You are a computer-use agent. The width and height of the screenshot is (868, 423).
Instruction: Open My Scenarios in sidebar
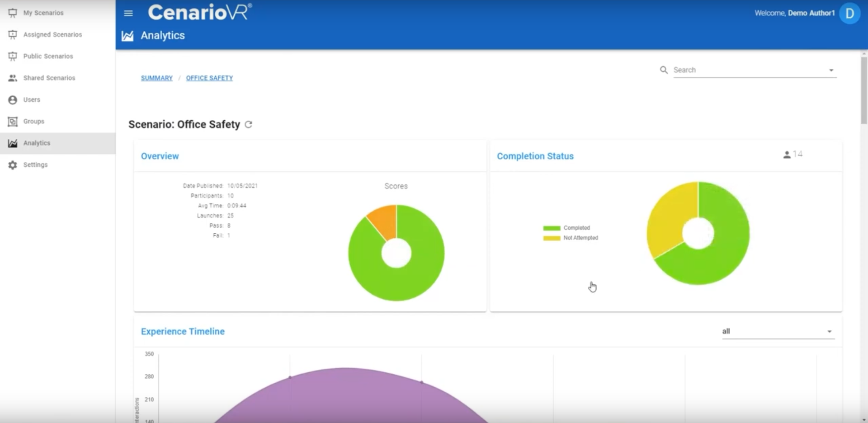[43, 13]
